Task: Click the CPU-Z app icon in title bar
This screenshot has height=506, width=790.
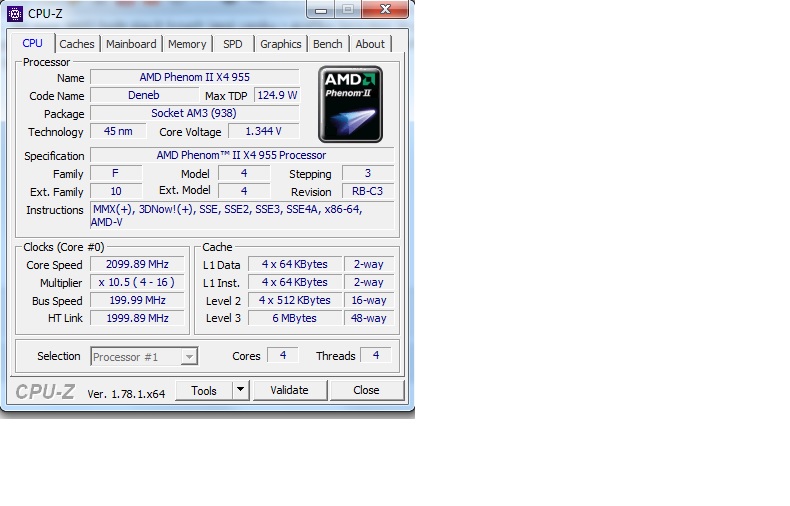Action: click(15, 14)
